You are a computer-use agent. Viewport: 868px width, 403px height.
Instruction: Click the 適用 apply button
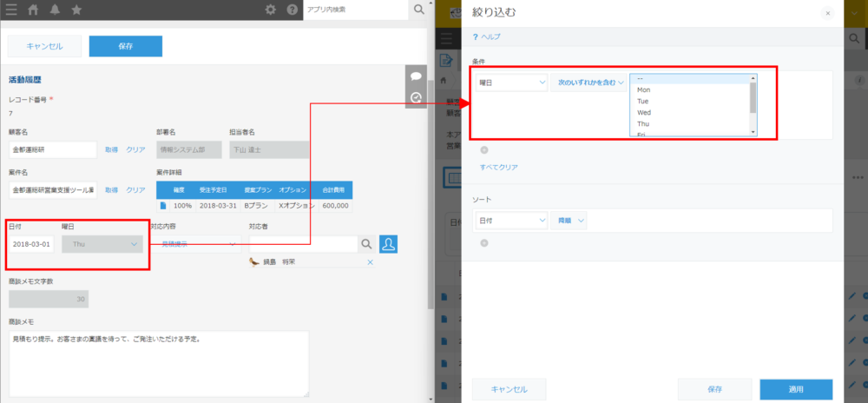click(x=795, y=388)
